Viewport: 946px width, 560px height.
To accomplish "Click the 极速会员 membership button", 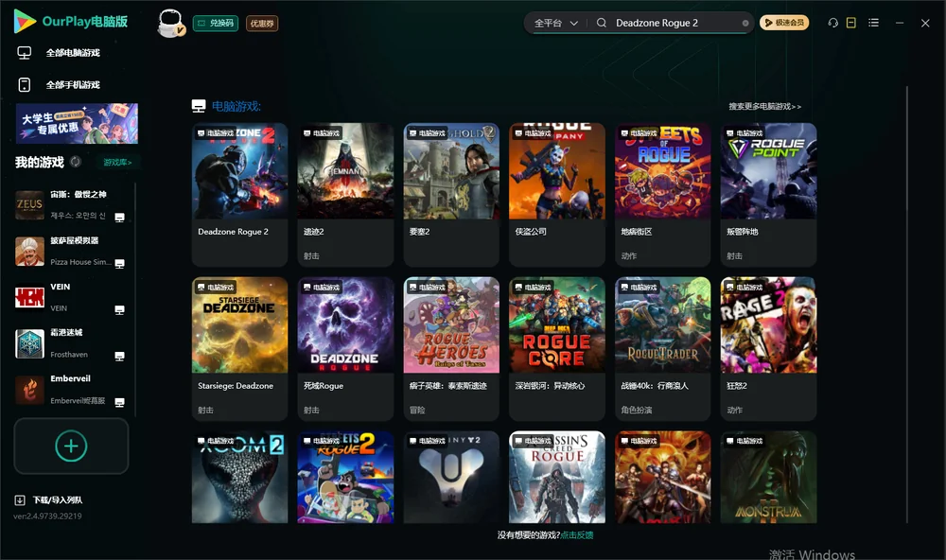I will tap(784, 23).
